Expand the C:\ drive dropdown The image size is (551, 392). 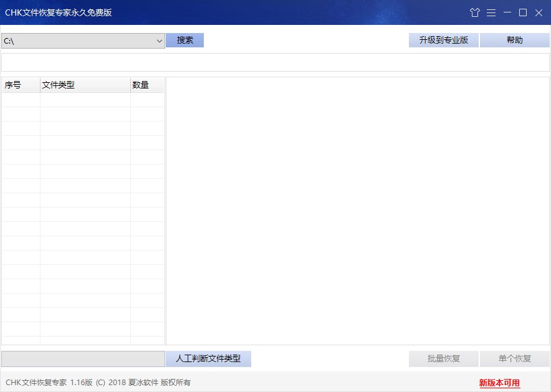(159, 41)
